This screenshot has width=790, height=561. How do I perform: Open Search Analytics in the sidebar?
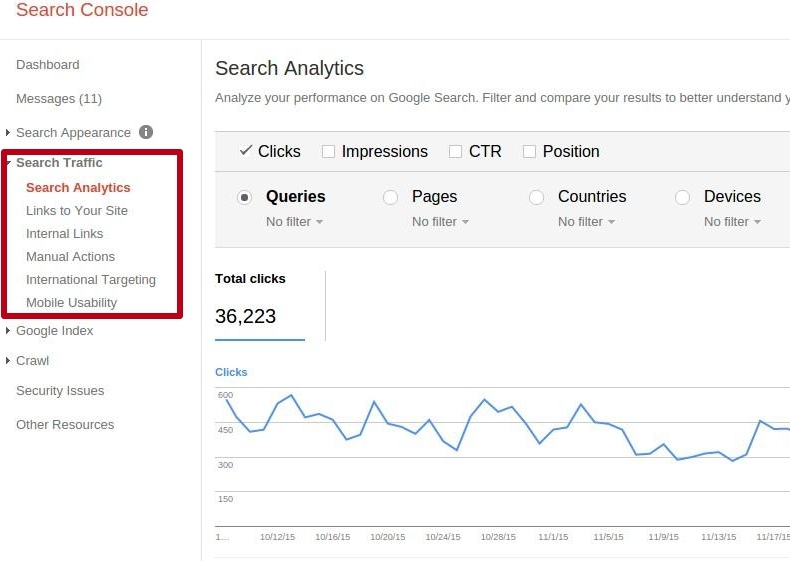tap(78, 188)
